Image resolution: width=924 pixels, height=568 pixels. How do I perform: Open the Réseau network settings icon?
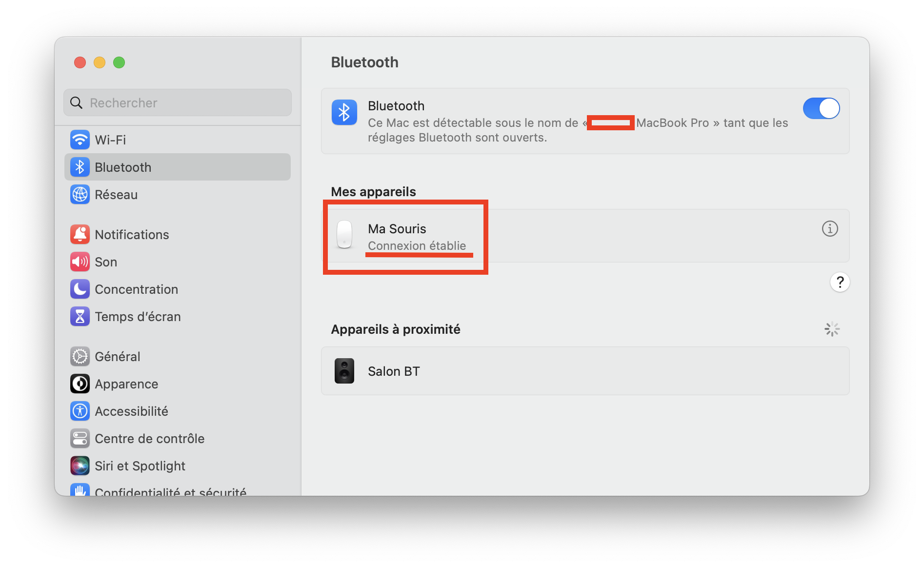(80, 195)
